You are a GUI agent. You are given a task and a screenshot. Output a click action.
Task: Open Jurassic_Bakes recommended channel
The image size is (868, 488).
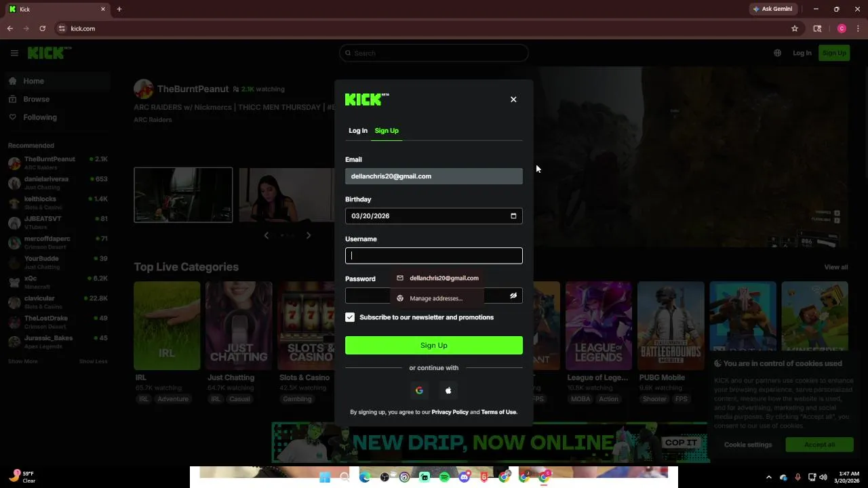click(x=58, y=342)
